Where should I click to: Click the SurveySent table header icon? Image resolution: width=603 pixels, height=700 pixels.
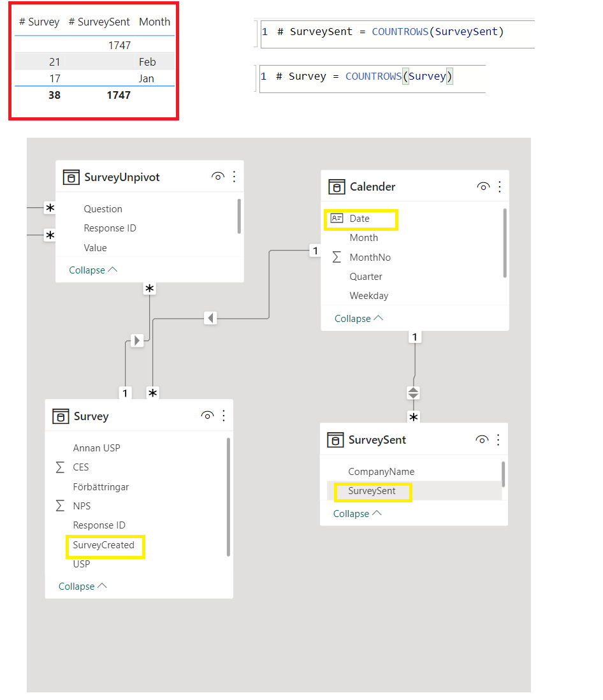(x=335, y=440)
